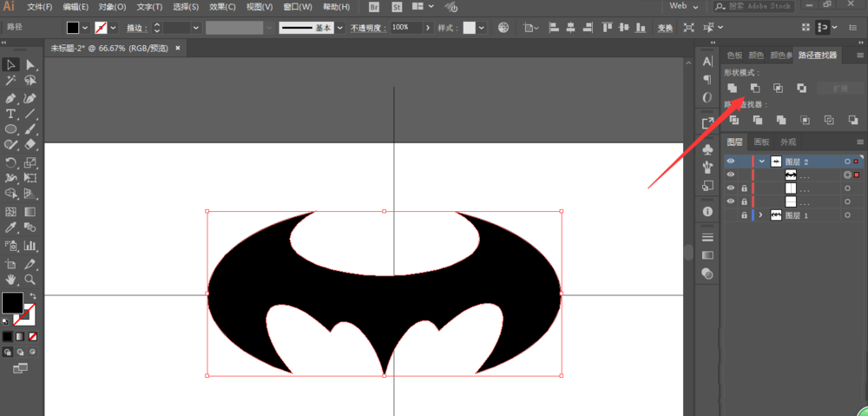Select the Magic Wand tool

click(10, 81)
